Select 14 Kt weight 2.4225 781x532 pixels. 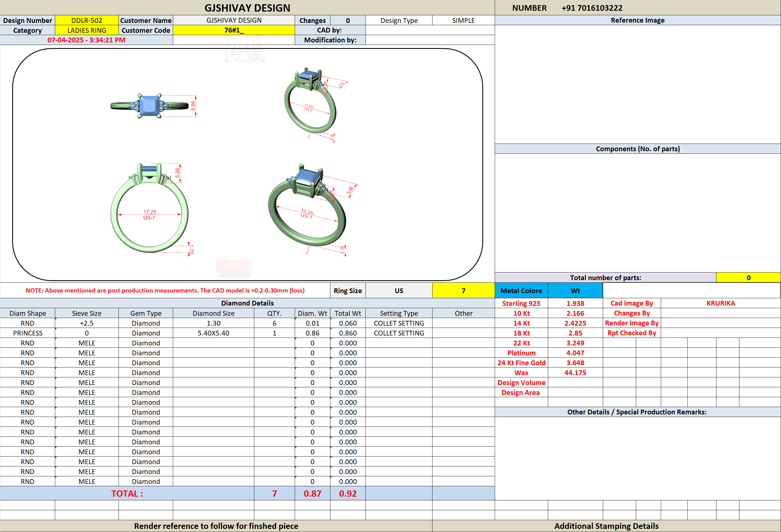tap(575, 323)
